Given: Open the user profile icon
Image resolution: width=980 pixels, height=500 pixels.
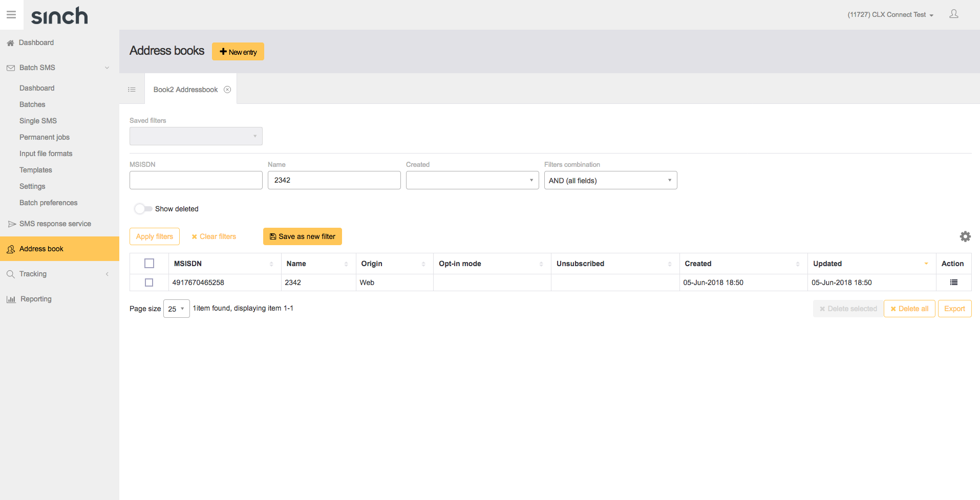Looking at the screenshot, I should pyautogui.click(x=953, y=14).
